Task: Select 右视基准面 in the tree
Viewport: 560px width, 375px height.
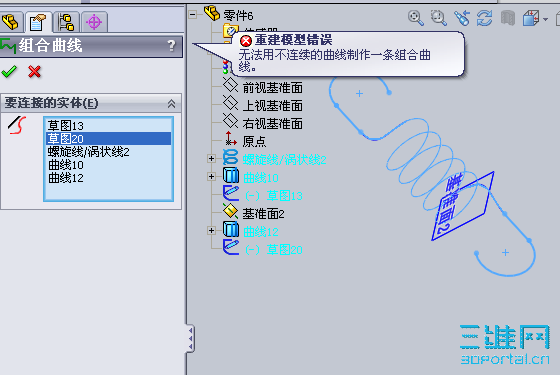Action: 272,124
